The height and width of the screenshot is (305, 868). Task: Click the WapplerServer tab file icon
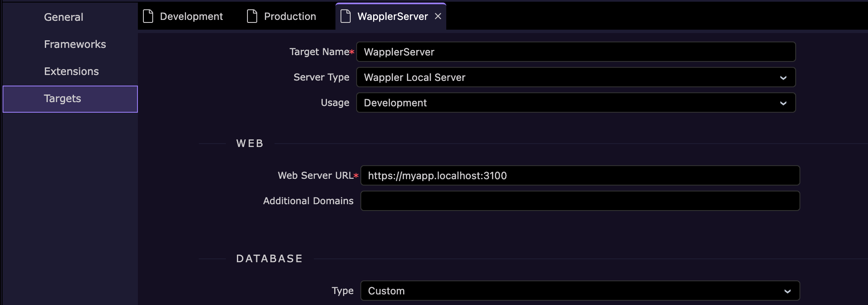tap(346, 16)
